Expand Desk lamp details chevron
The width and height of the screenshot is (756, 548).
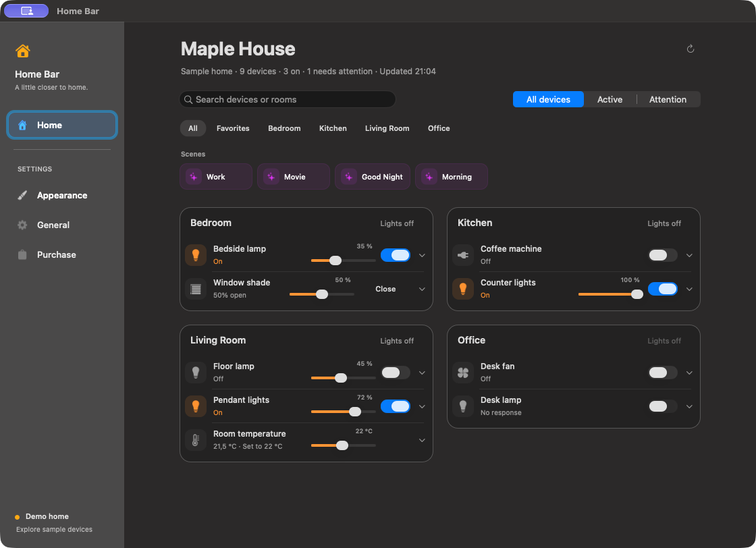click(x=689, y=407)
